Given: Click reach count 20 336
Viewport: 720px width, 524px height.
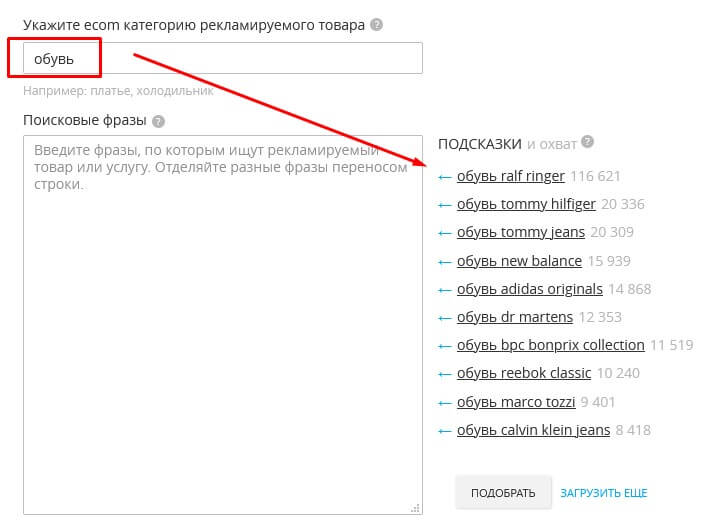Looking at the screenshot, I should pos(623,204).
